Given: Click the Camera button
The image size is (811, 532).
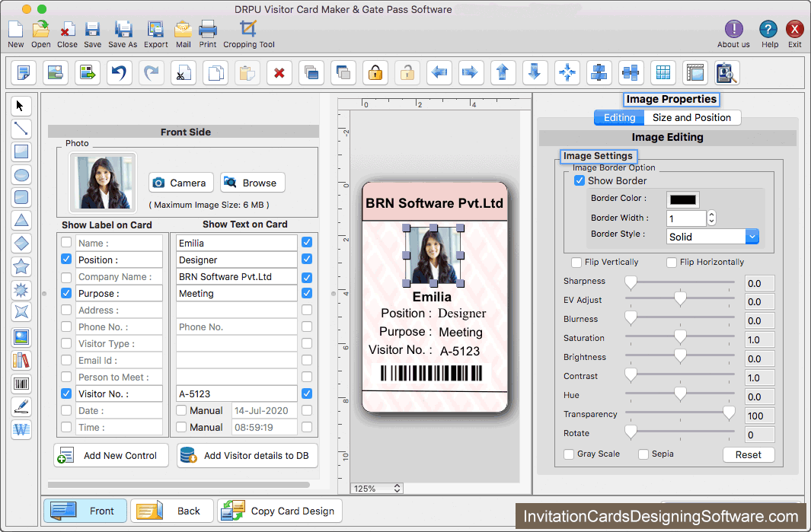Looking at the screenshot, I should (181, 183).
